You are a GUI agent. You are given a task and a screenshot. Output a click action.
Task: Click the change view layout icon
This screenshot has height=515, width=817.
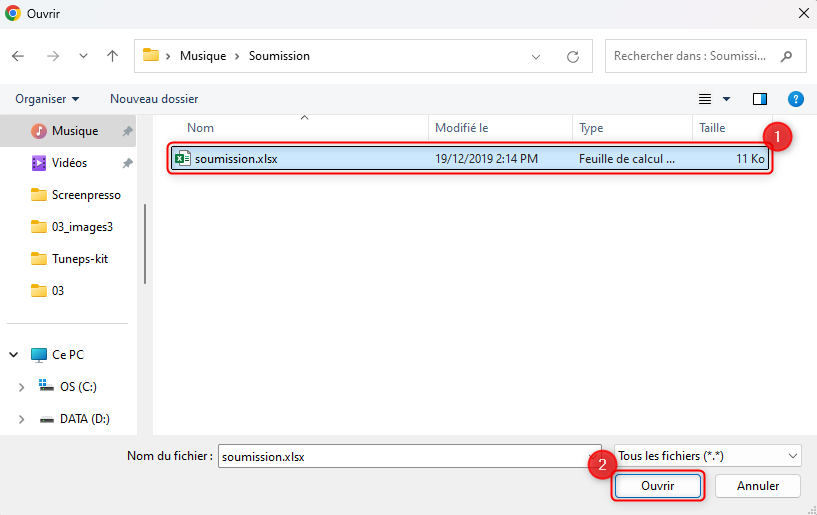click(x=705, y=99)
